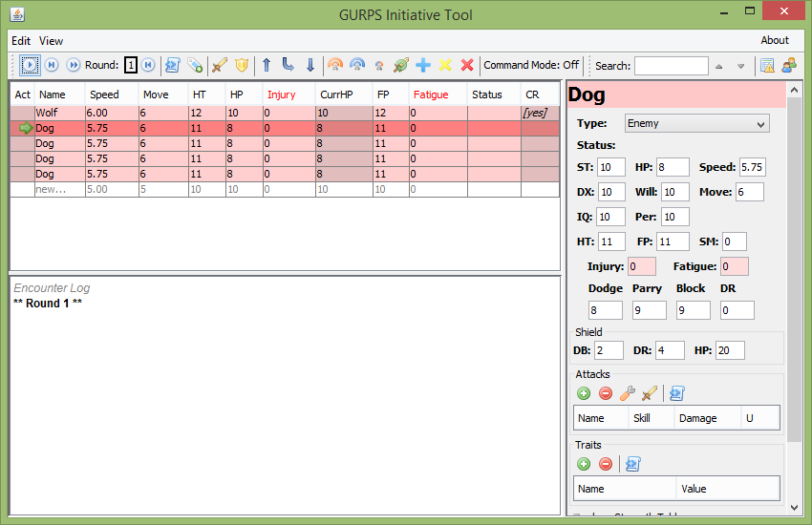The image size is (812, 525).
Task: Click the Wolf row's [yes] CR cell
Action: tap(540, 113)
